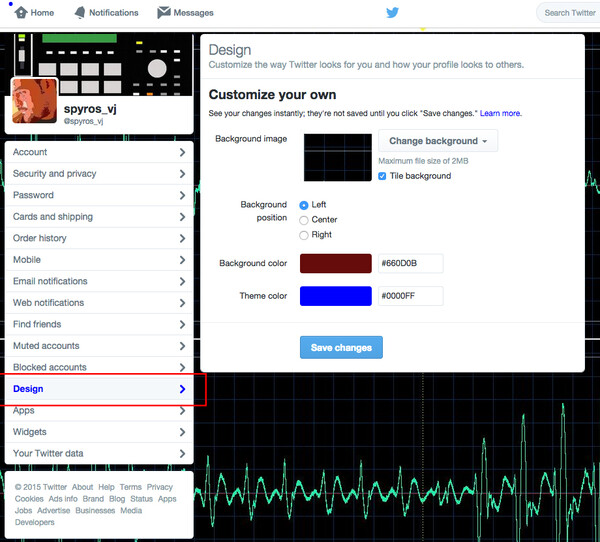This screenshot has width=600, height=542.
Task: Click the background color hex field #660D0B
Action: click(x=411, y=263)
